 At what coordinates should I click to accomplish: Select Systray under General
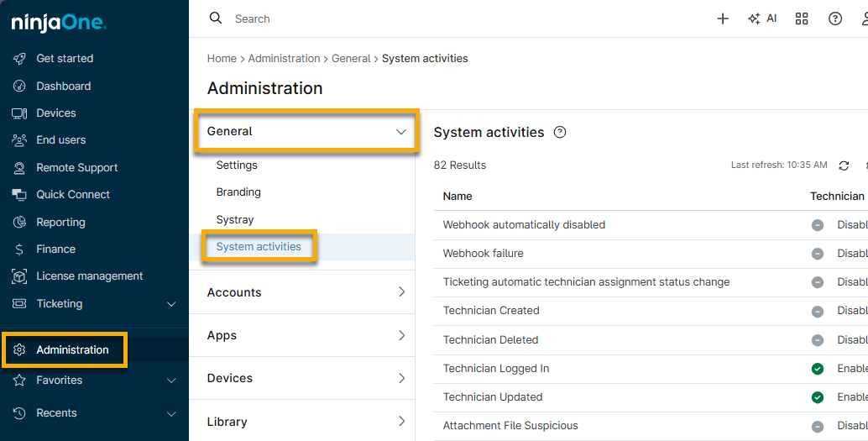pos(235,219)
